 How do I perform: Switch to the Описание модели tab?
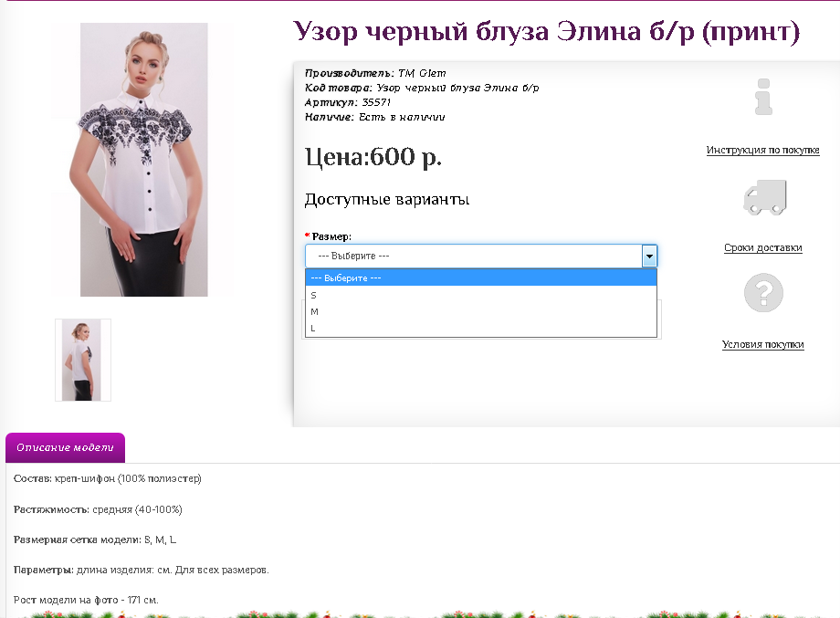pos(66,447)
